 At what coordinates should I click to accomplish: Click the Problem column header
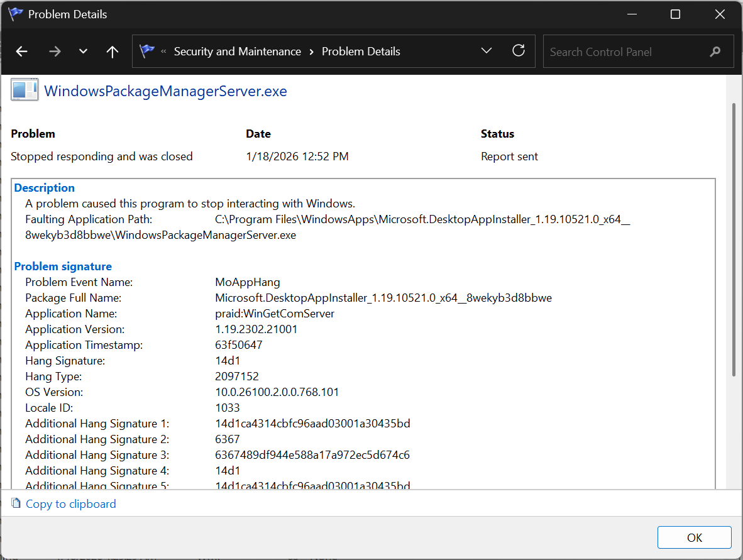[33, 134]
